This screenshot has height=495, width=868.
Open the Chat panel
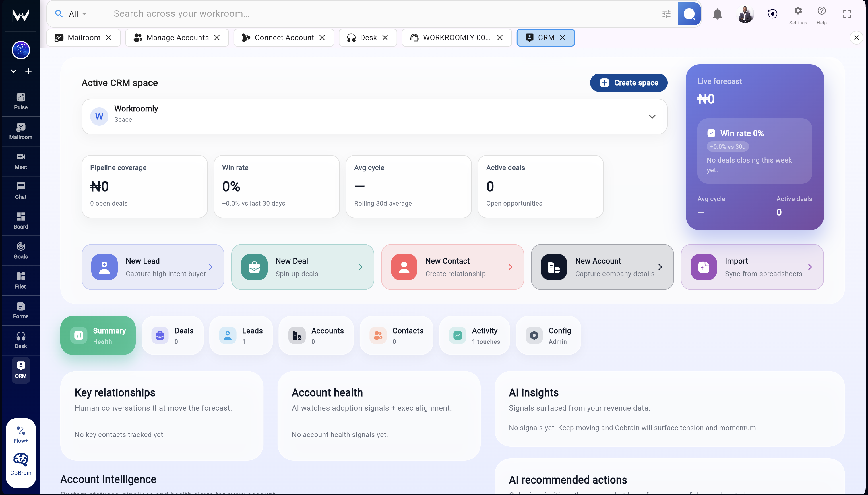(20, 190)
